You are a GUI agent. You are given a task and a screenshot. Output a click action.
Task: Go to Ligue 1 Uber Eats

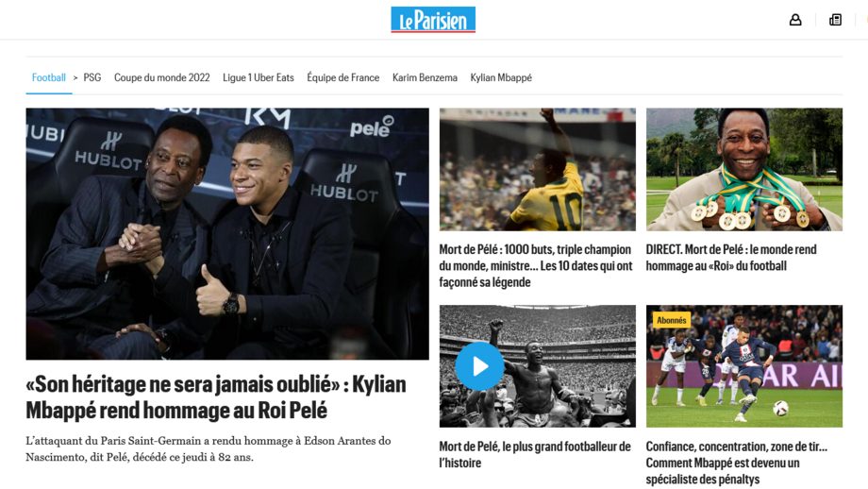pos(258,77)
